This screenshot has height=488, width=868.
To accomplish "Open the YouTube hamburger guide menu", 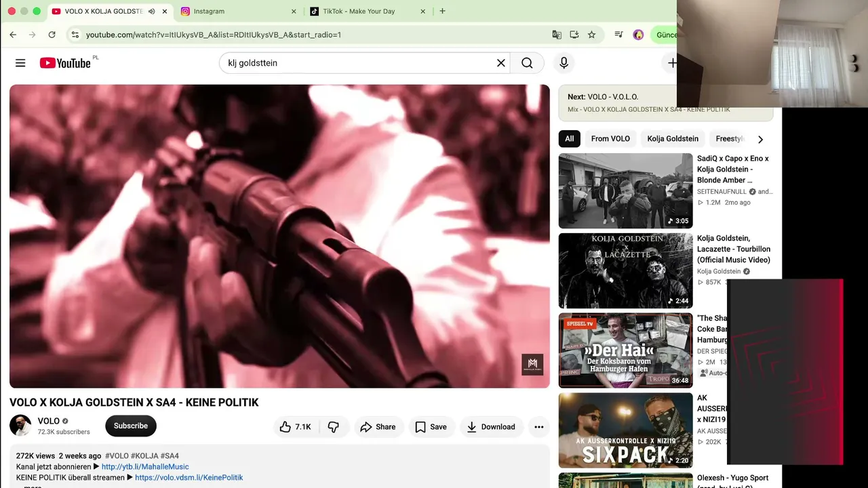I will [x=20, y=63].
